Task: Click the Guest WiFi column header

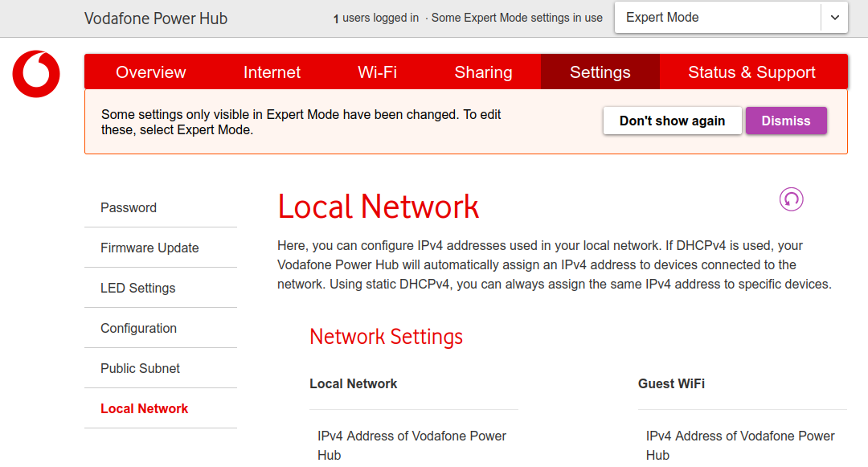Action: [x=671, y=383]
